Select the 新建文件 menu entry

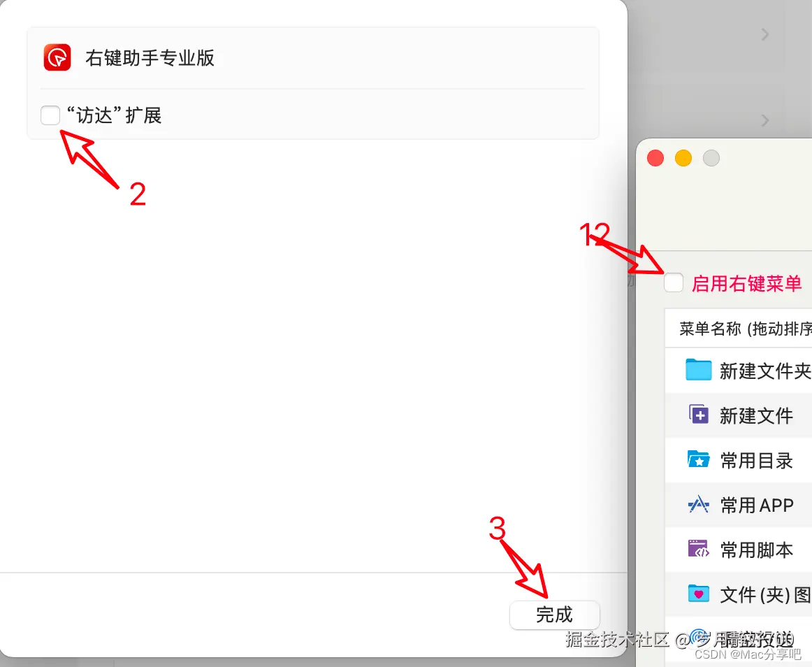pyautogui.click(x=755, y=415)
